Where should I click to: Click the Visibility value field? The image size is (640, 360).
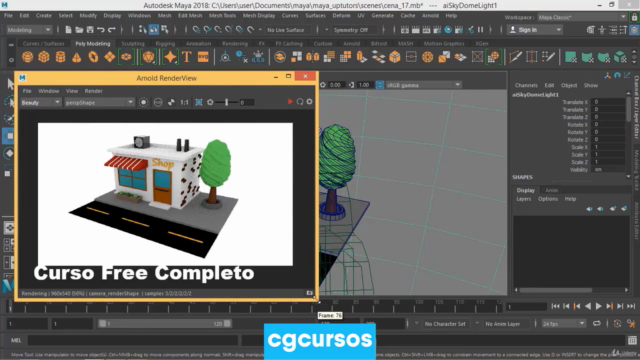(608, 169)
